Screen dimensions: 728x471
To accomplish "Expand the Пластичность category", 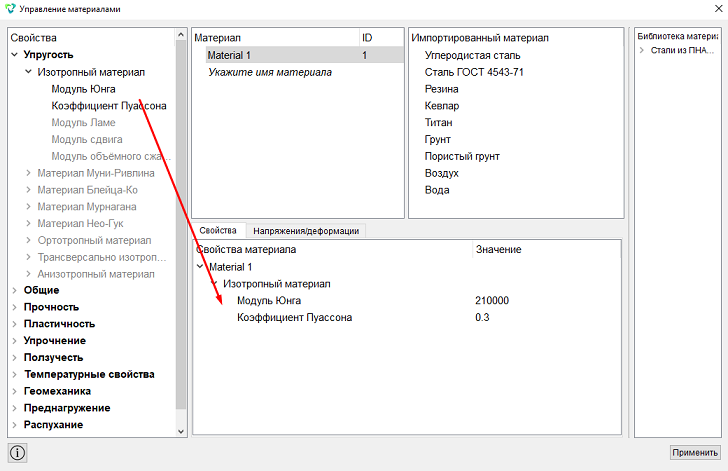I will point(14,324).
